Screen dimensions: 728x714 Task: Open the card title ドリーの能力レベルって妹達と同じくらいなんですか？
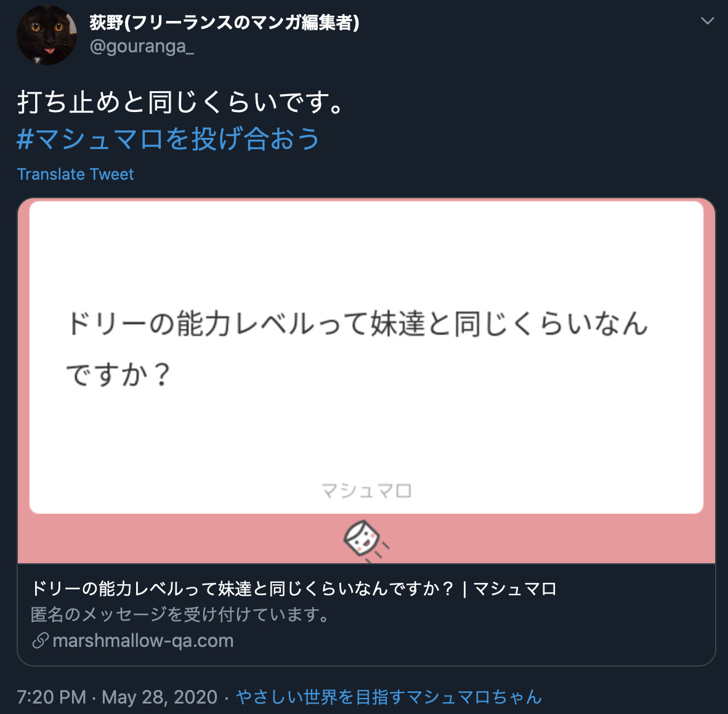pos(242,588)
